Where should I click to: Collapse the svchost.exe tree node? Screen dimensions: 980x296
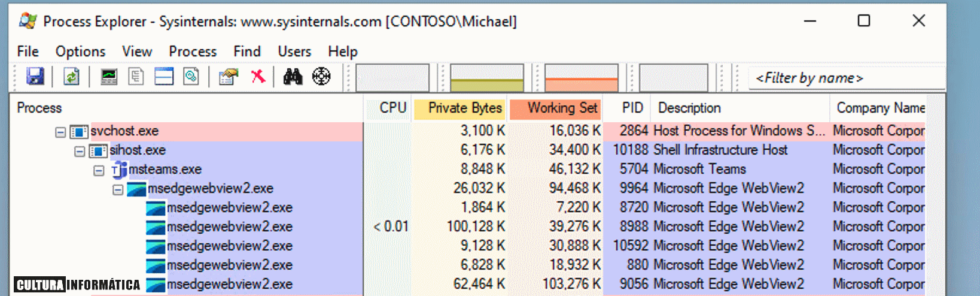[60, 132]
